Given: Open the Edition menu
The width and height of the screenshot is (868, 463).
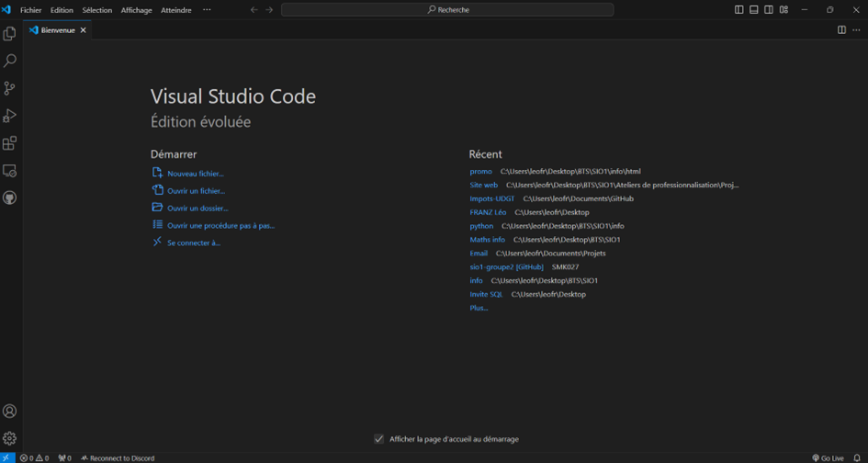Looking at the screenshot, I should tap(62, 10).
